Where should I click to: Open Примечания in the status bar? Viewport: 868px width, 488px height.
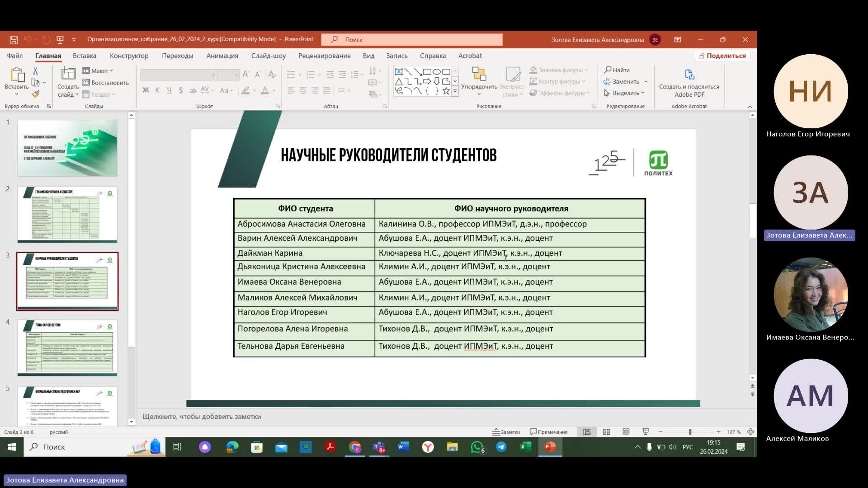[548, 432]
